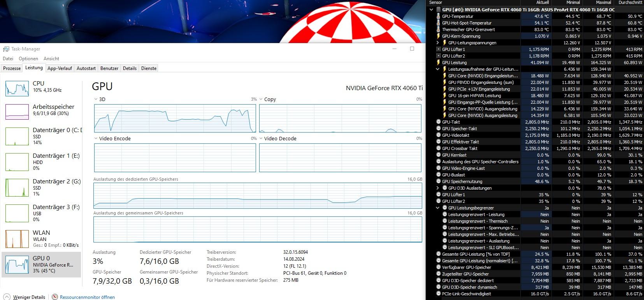Switch to the Details tab

(x=130, y=68)
